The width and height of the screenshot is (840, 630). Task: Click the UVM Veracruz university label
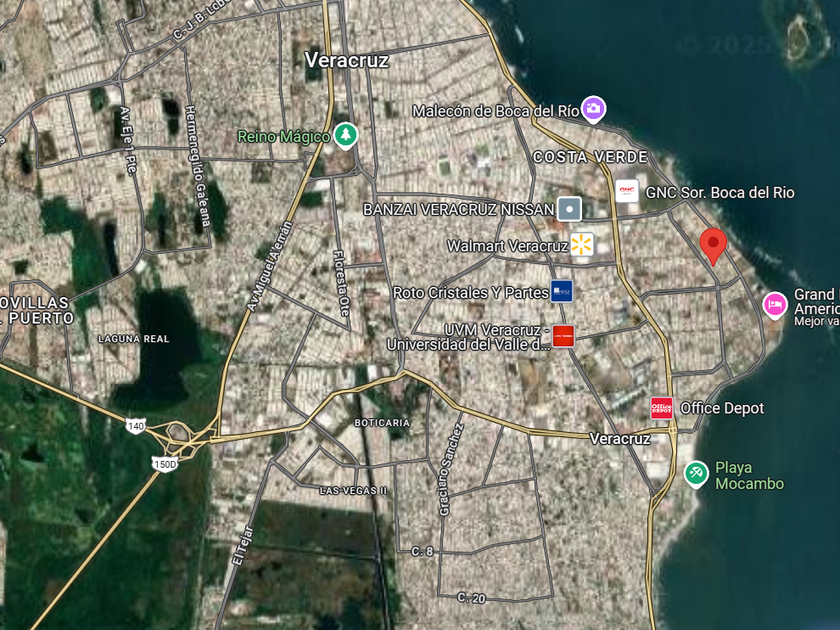click(x=468, y=337)
